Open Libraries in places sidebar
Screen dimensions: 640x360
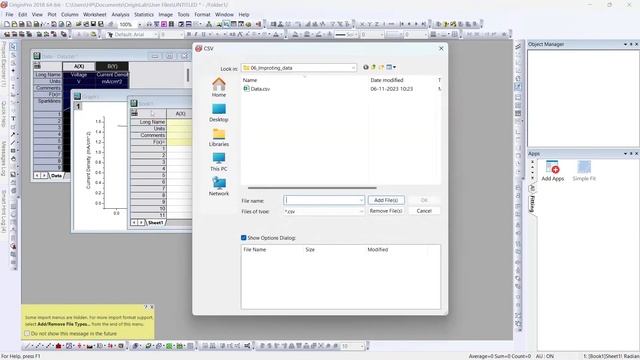click(219, 137)
